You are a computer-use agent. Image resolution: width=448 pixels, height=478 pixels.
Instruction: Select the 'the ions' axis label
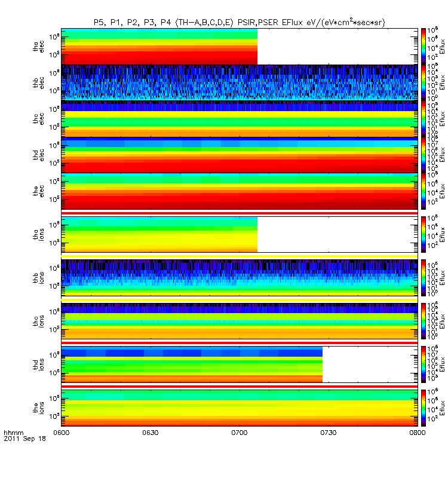(38, 408)
